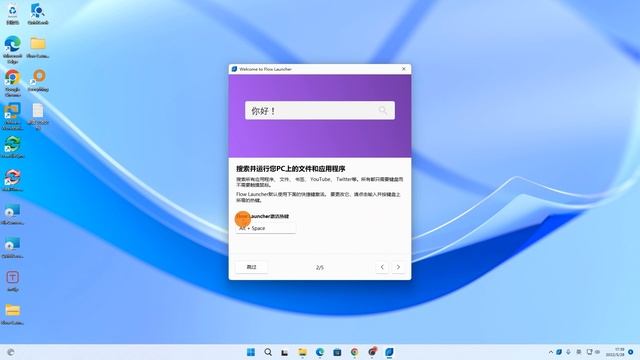Open Microsoft Edge from the taskbar
The height and width of the screenshot is (360, 640).
coord(320,352)
